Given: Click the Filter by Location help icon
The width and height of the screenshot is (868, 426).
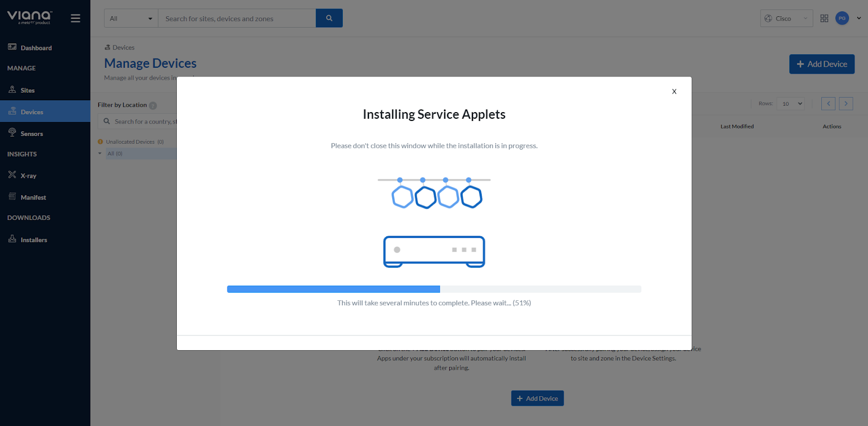Looking at the screenshot, I should point(153,106).
